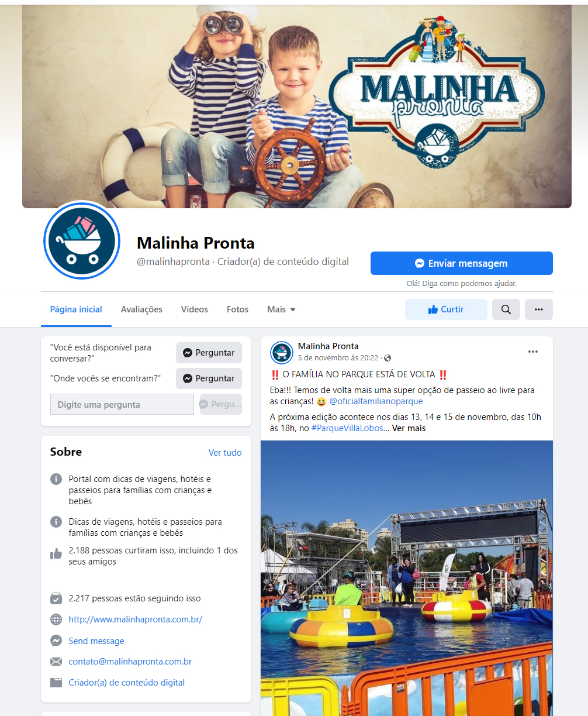
Task: Open Ver tudo in the Sobre section
Action: (x=225, y=453)
